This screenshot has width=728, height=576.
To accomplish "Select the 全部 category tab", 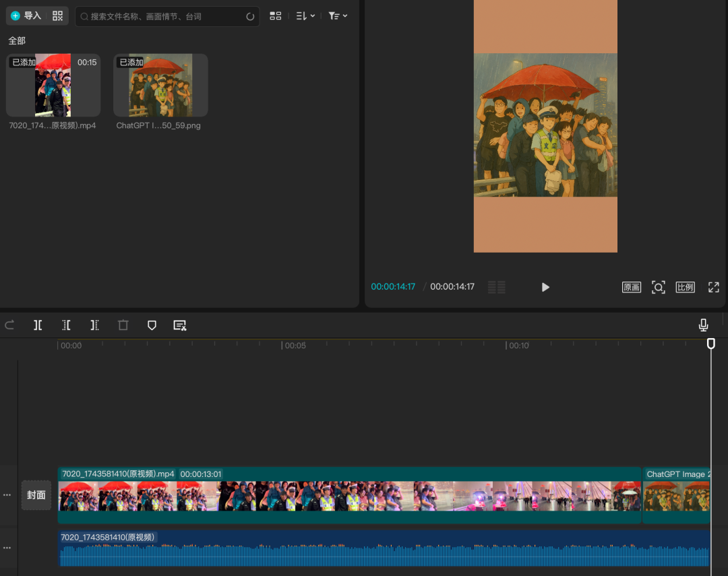I will tap(17, 41).
